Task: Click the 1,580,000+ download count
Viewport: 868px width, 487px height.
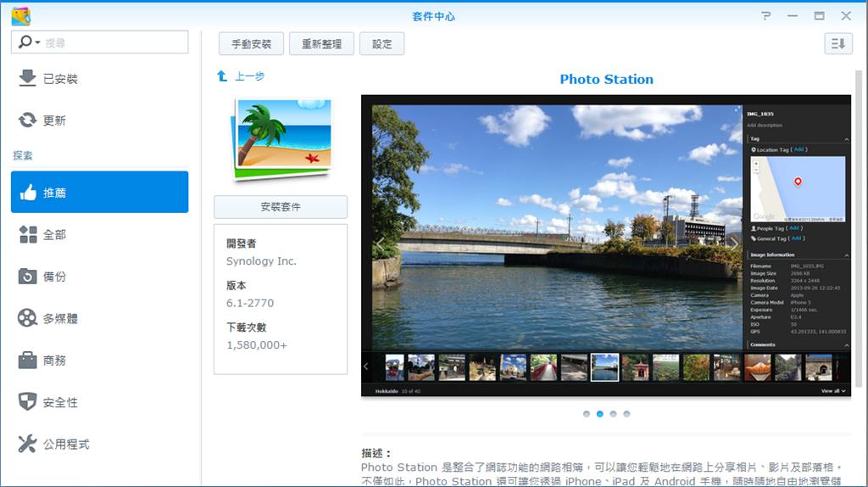Action: [x=257, y=345]
